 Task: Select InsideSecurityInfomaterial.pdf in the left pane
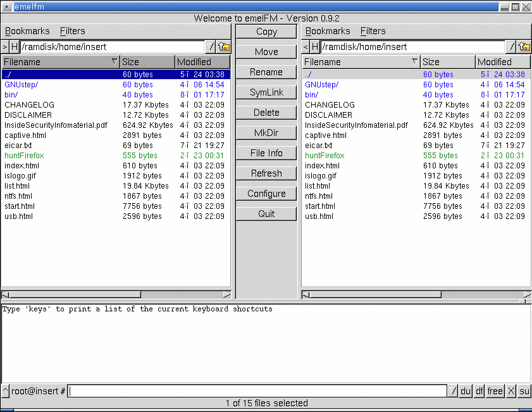click(56, 125)
